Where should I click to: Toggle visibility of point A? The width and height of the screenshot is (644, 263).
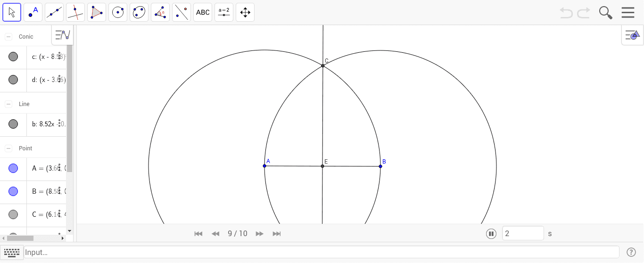tap(13, 168)
